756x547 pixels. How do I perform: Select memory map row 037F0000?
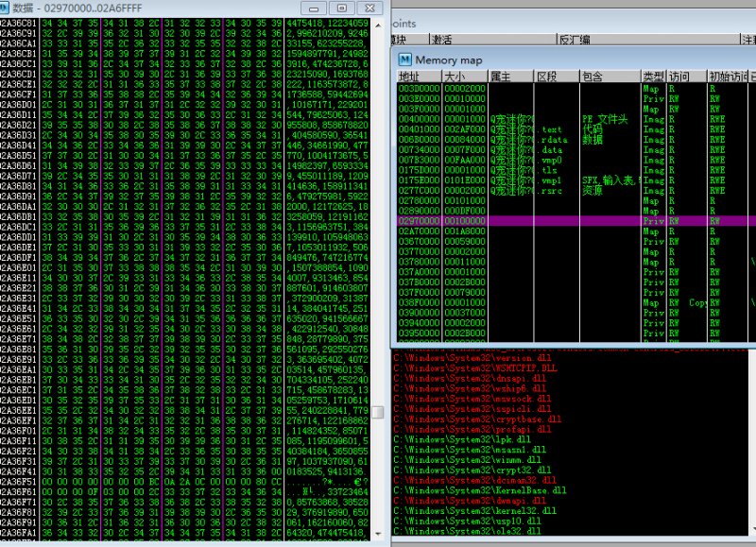pyautogui.click(x=576, y=292)
